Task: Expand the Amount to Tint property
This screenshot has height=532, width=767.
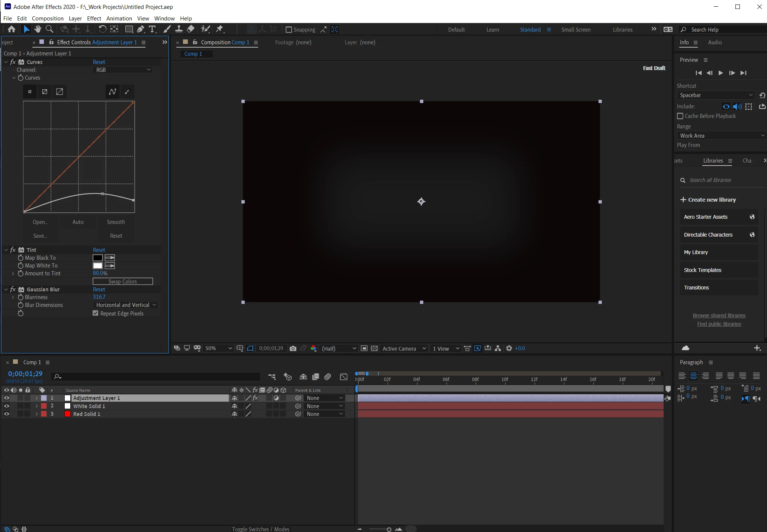Action: point(13,273)
